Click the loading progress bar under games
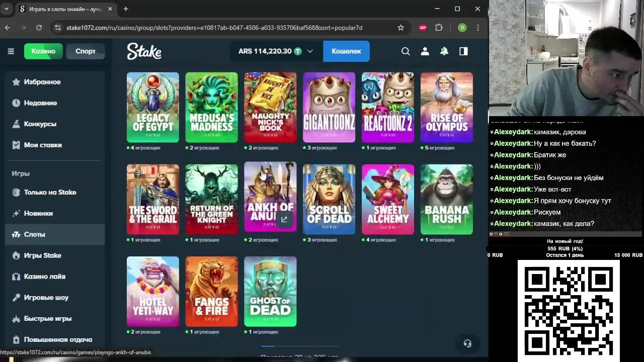The height and width of the screenshot is (362, 644). (x=299, y=346)
